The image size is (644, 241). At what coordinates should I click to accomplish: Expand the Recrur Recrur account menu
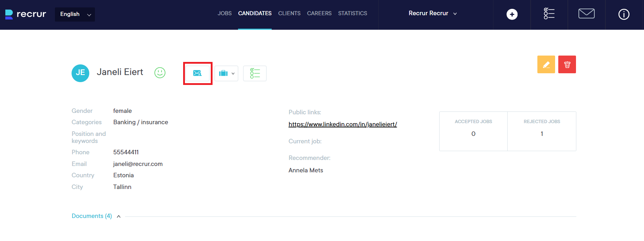[x=433, y=13]
